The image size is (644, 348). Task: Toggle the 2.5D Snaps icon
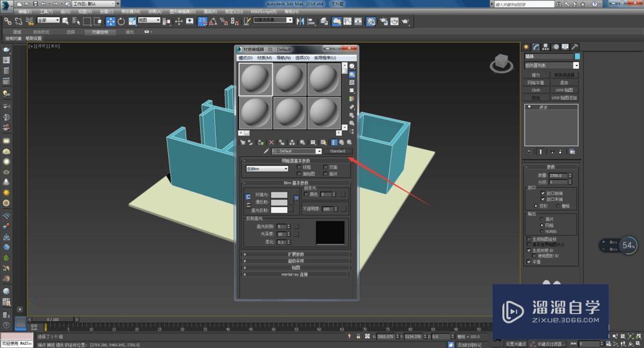202,21
